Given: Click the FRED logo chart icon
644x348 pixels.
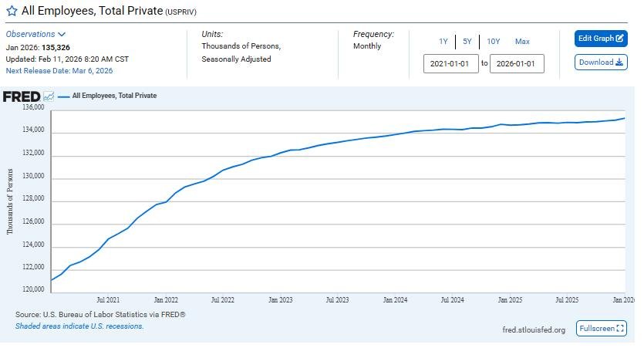Looking at the screenshot, I should pos(49,96).
